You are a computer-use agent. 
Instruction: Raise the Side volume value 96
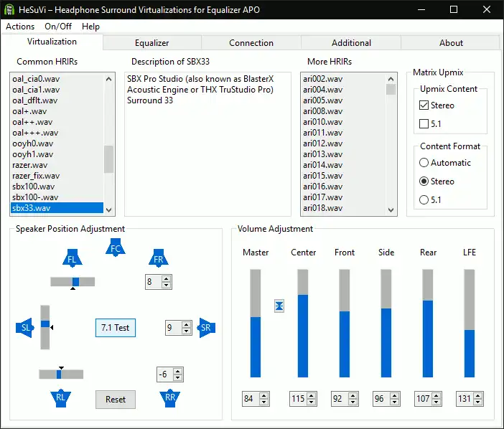[394, 395]
